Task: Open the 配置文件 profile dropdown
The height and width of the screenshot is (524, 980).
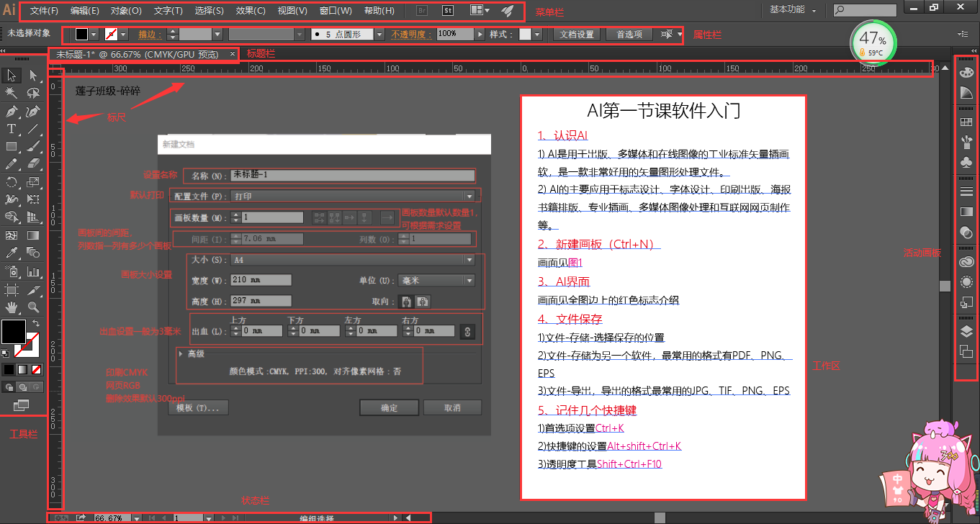Action: (x=469, y=195)
